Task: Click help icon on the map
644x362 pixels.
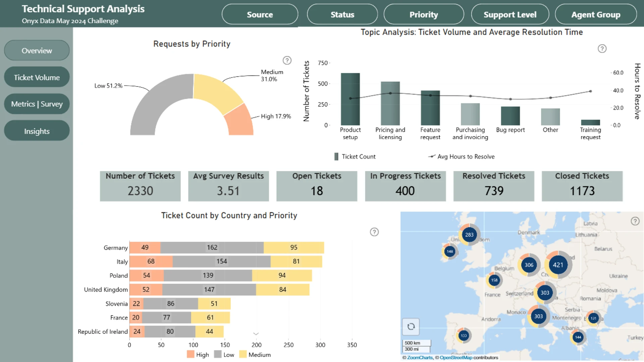Action: click(635, 221)
